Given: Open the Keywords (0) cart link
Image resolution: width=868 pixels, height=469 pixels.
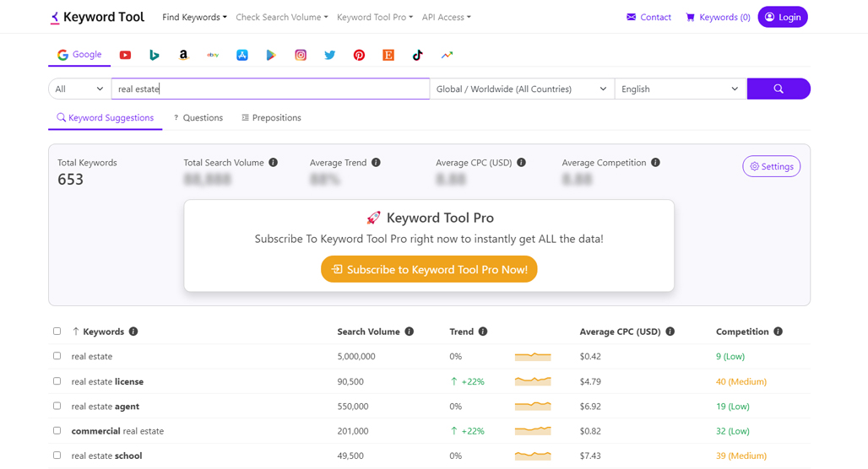Looking at the screenshot, I should coord(718,17).
